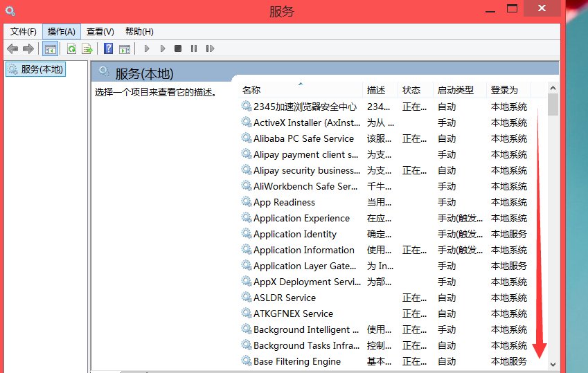Click the 服务(本地) panel header icon

(104, 71)
